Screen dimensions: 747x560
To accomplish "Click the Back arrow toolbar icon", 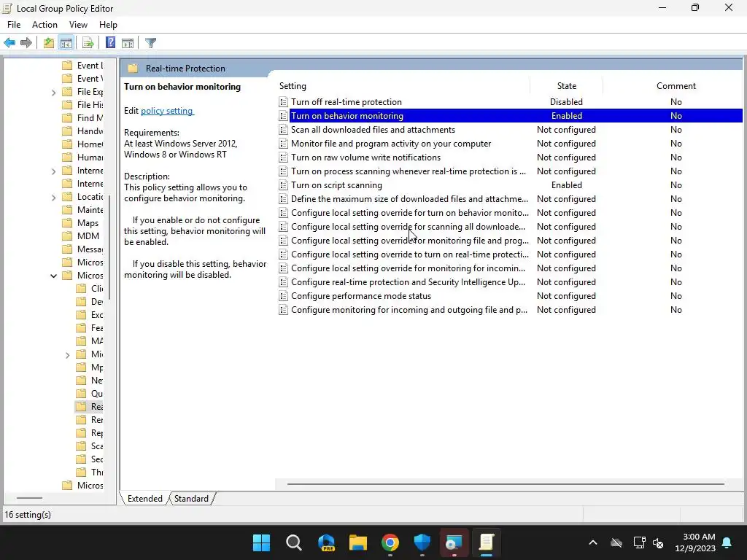I will [9, 43].
